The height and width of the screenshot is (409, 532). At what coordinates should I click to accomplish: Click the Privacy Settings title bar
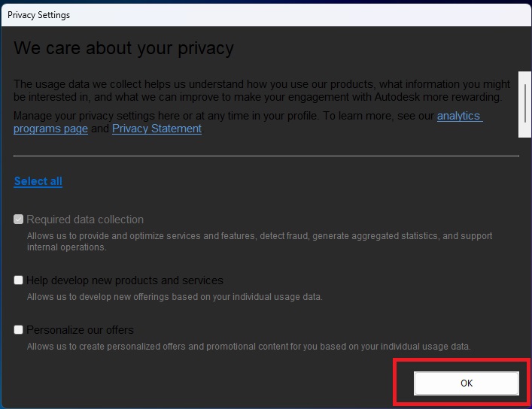[x=226, y=14]
